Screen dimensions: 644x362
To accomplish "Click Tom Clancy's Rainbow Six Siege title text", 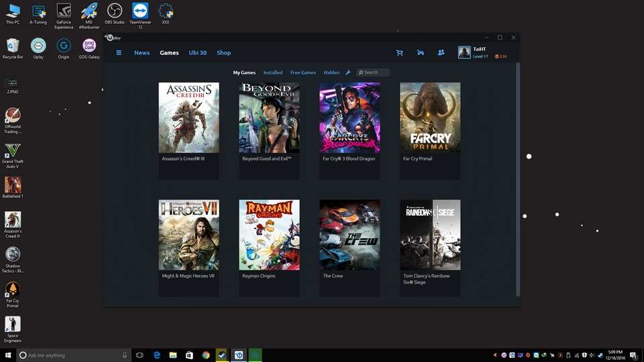I will 427,279.
